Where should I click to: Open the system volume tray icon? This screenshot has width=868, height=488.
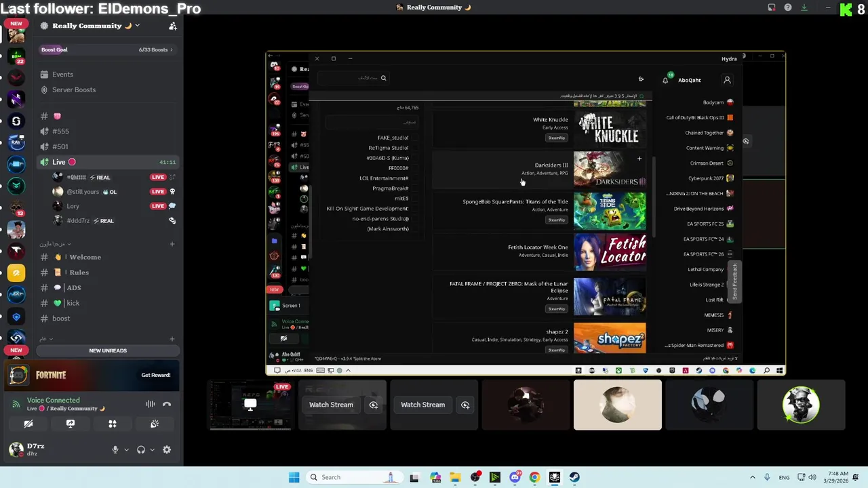(x=812, y=477)
